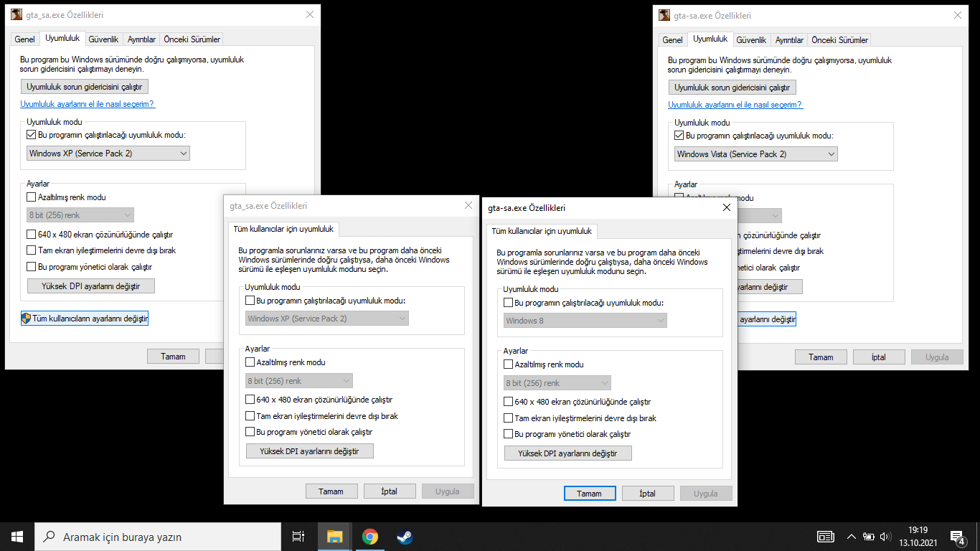Click the gta_sa.exe Özellikleri title bar program icon
Image resolution: width=980 pixels, height=551 pixels.
point(17,14)
